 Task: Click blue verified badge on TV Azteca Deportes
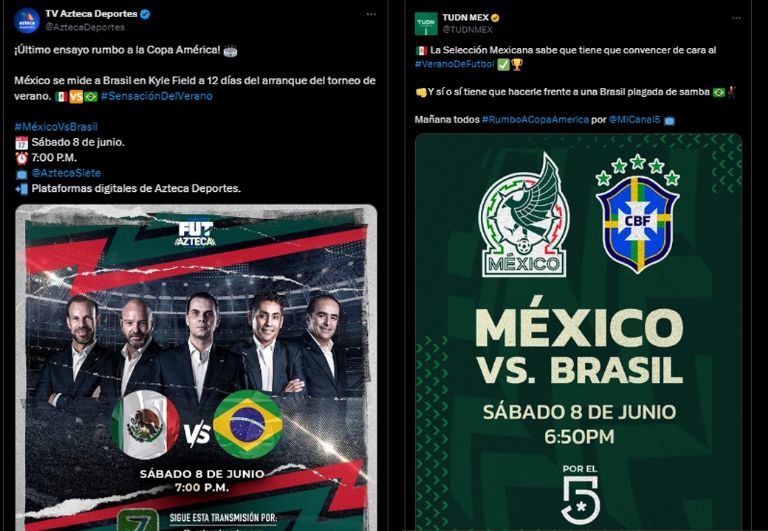coord(145,14)
